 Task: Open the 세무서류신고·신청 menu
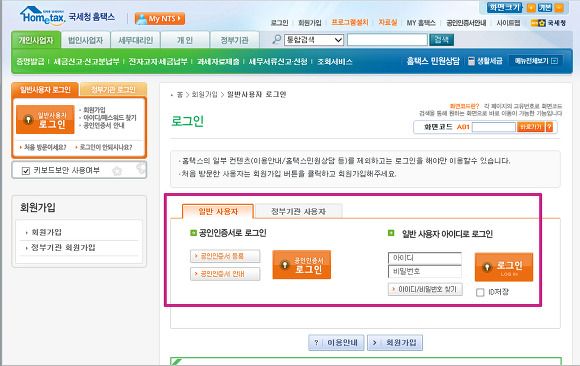pos(278,61)
